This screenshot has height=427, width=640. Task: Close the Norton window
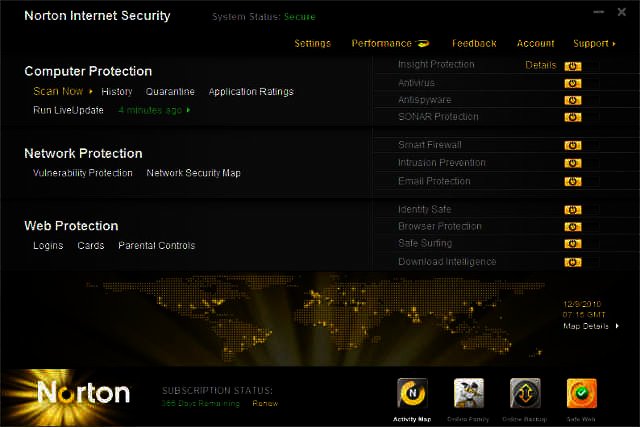621,12
